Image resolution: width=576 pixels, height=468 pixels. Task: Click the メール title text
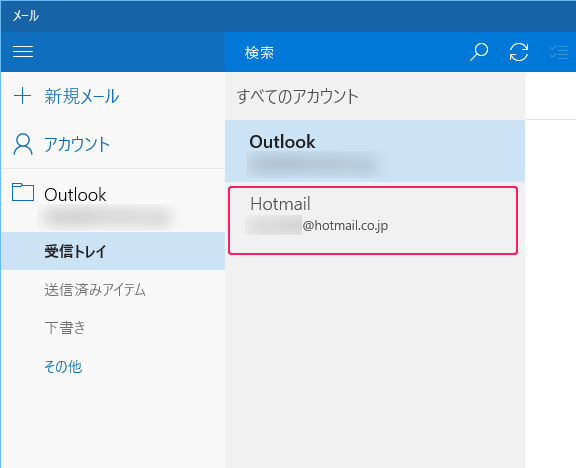[26, 16]
